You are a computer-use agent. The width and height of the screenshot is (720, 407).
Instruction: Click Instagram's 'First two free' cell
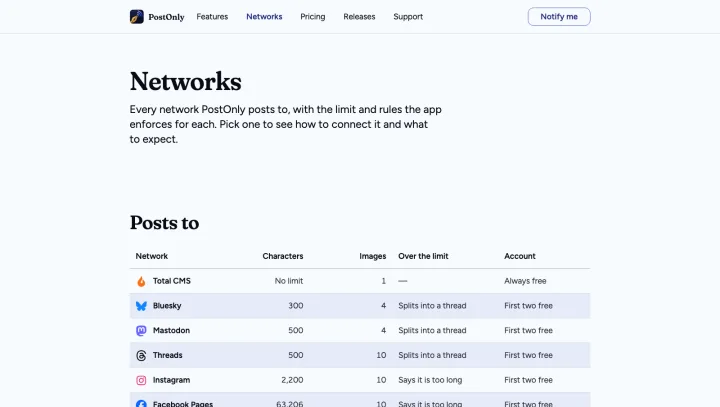(529, 380)
